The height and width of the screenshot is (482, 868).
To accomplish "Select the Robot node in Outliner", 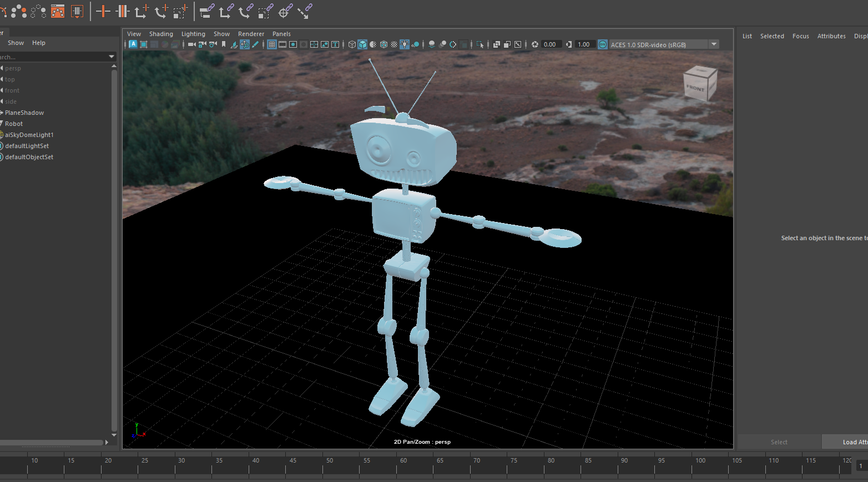I will pyautogui.click(x=14, y=124).
